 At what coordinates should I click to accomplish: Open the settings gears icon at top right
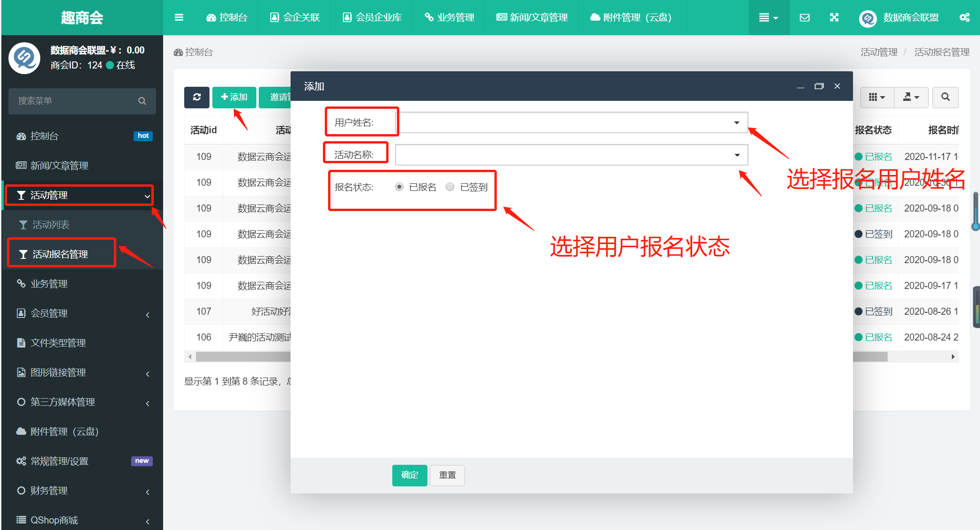[964, 17]
